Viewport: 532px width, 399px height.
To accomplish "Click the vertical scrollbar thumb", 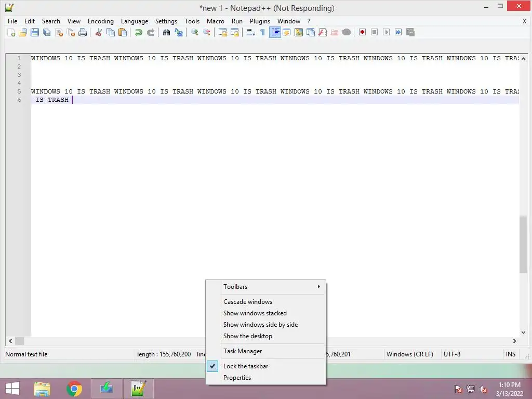I will [523, 244].
